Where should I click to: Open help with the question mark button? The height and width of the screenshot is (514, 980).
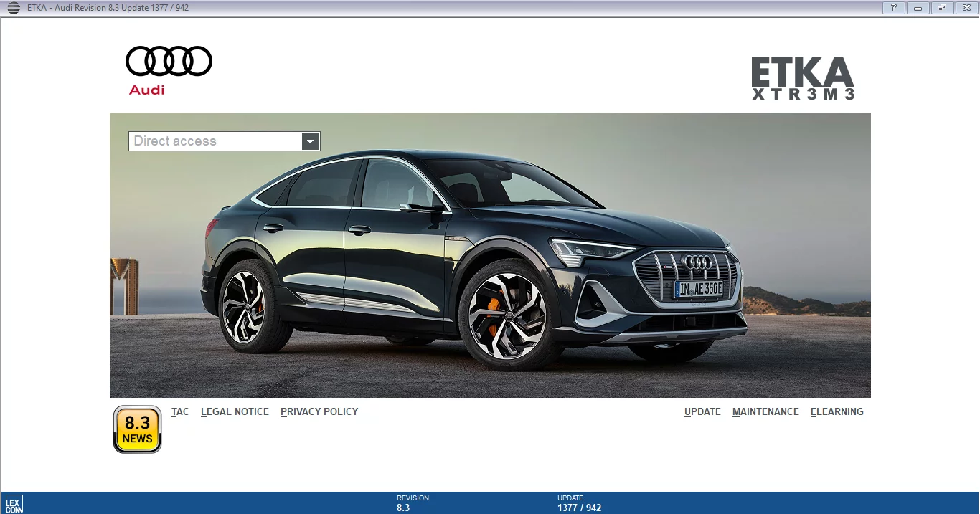coord(893,8)
